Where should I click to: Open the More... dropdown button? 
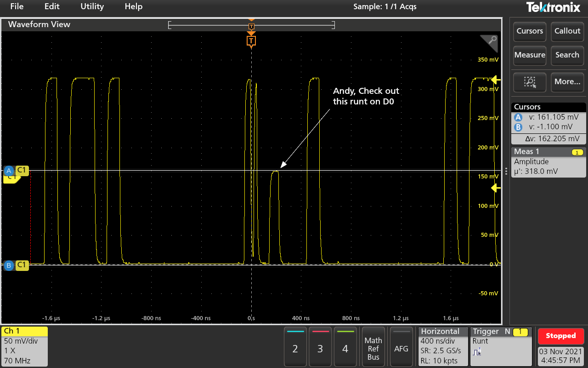567,82
